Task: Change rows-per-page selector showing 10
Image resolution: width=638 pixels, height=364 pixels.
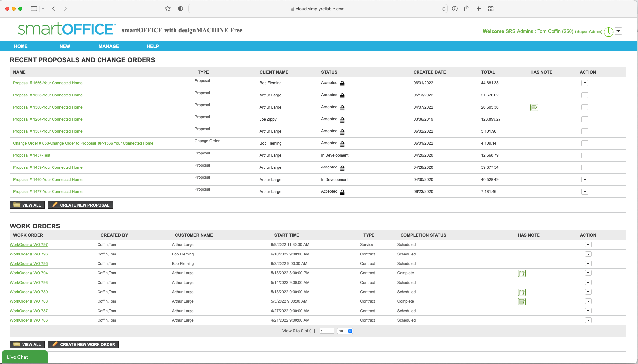Action: click(x=345, y=331)
